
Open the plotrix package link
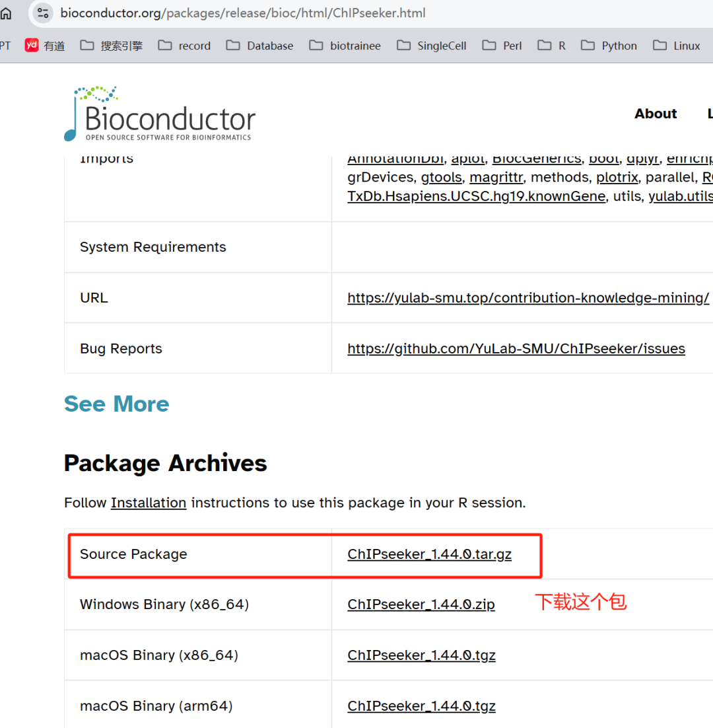click(617, 177)
